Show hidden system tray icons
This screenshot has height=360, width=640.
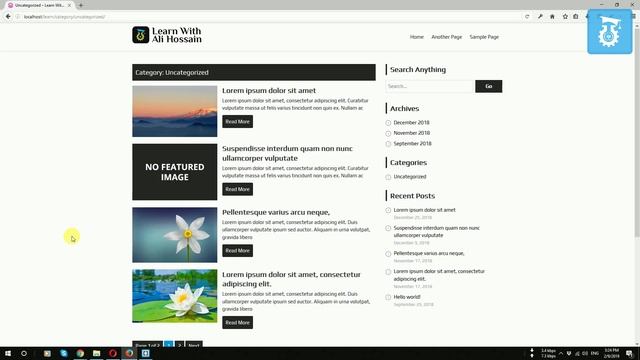click(561, 353)
